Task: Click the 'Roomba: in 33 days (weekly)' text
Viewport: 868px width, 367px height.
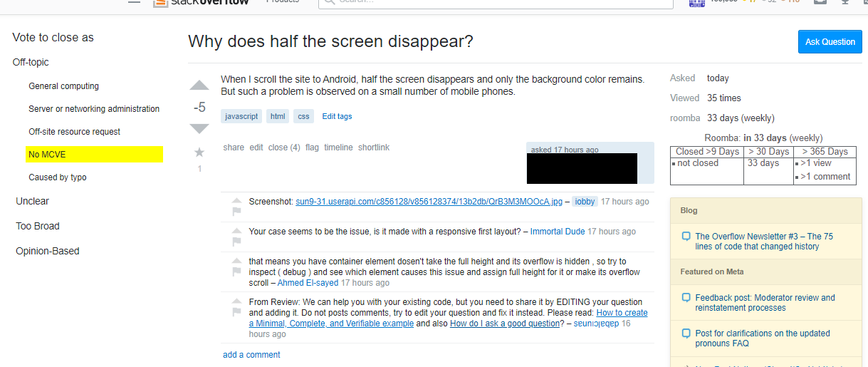Action: tap(763, 138)
